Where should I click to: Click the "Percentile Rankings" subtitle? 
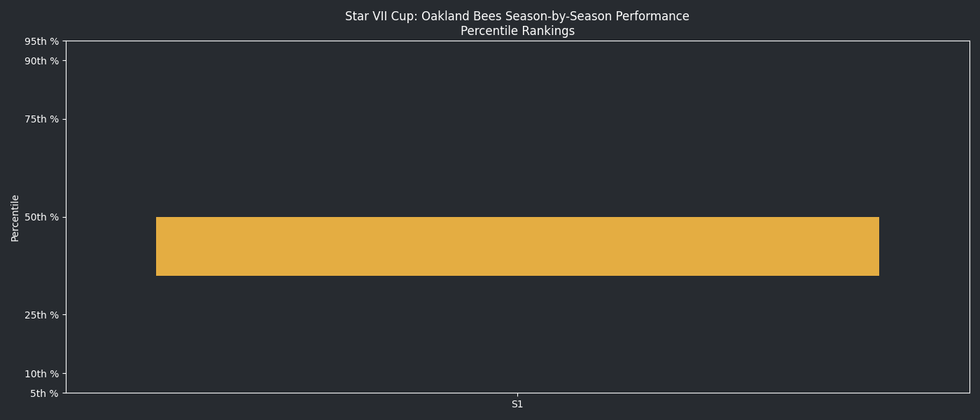coord(517,31)
